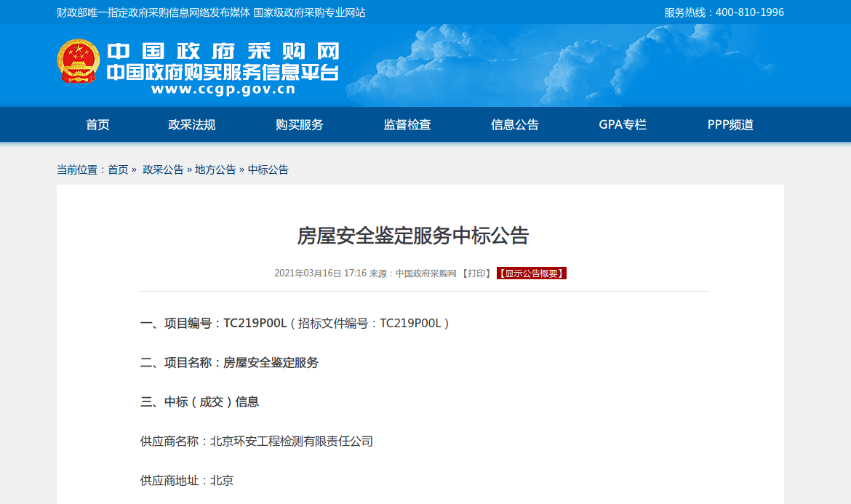851x504 pixels.
Task: Click 首页 in the breadcrumb trail
Action: click(x=116, y=169)
